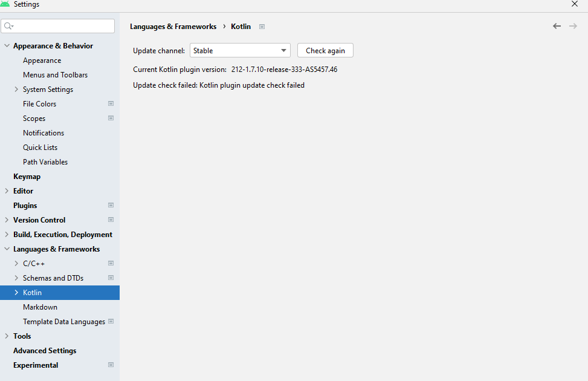
Task: Click the project-level icon next to Version Control
Action: [111, 220]
